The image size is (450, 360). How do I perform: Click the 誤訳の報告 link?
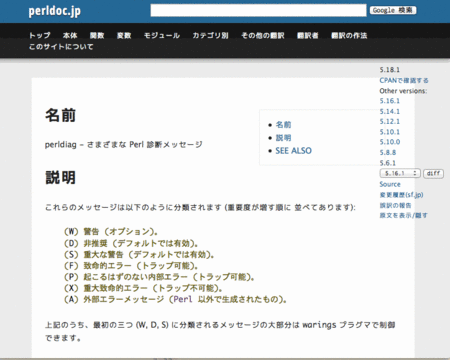[x=395, y=205]
